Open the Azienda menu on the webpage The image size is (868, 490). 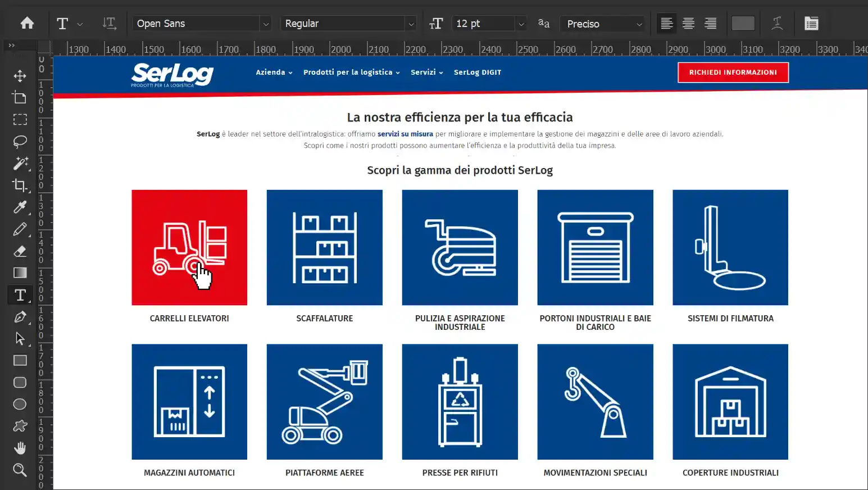pos(274,72)
